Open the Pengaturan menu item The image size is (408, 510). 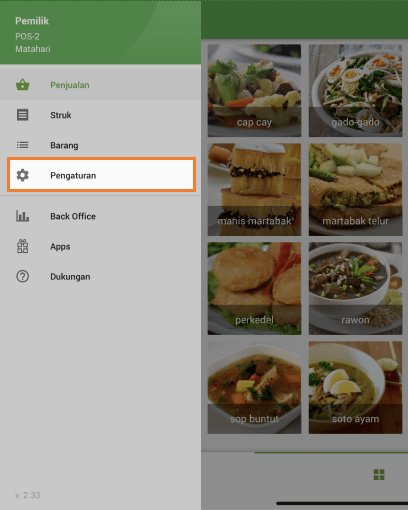(x=101, y=175)
